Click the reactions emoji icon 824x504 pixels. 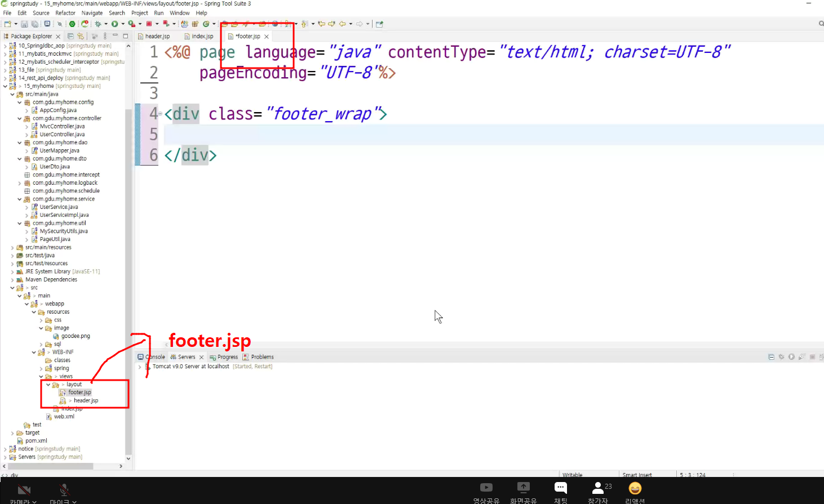point(635,488)
